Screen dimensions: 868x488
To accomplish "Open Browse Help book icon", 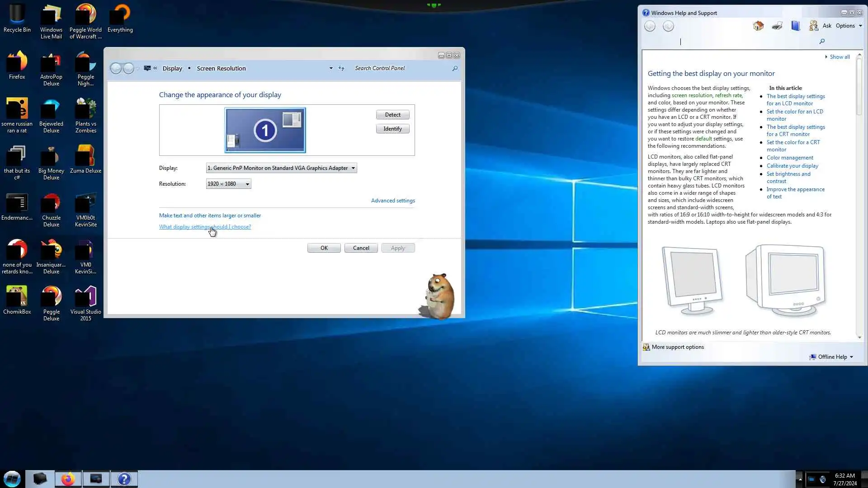I will (796, 26).
